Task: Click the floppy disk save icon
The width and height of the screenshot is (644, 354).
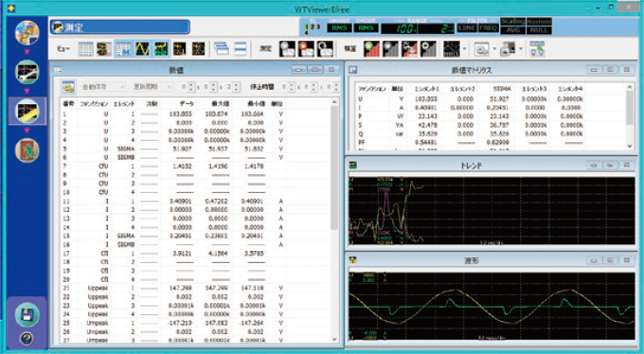Action: coord(27,315)
